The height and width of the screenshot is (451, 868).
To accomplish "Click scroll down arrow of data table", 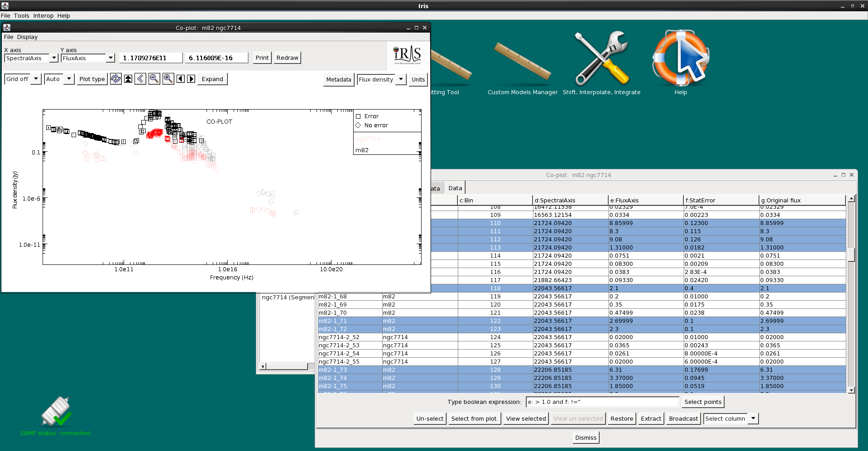I will [851, 390].
